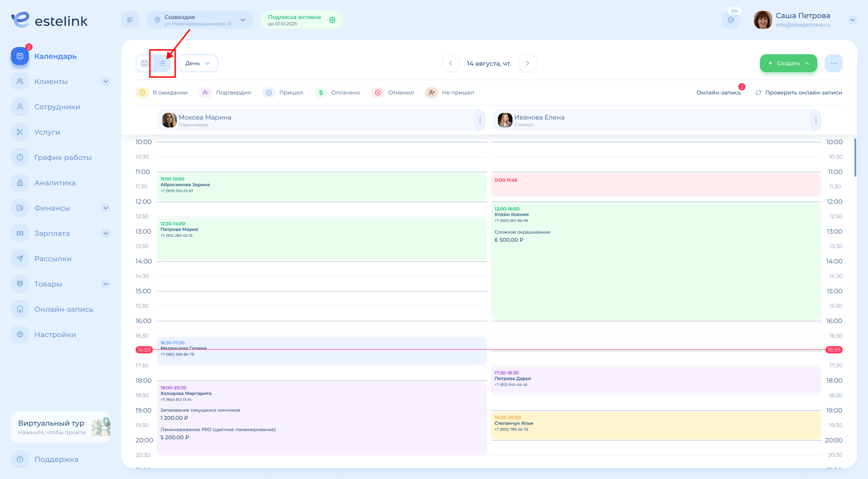Image resolution: width=868 pixels, height=479 pixels.
Task: Open Аналитика section in sidebar
Action: point(55,183)
